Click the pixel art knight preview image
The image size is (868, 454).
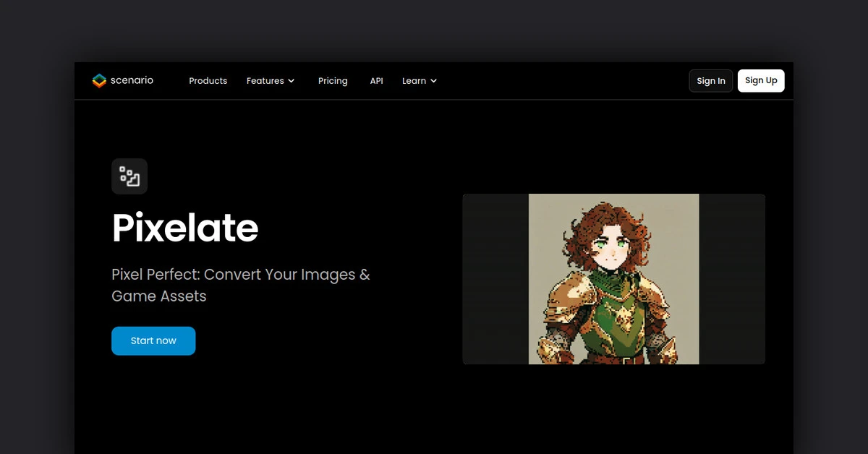tap(613, 279)
